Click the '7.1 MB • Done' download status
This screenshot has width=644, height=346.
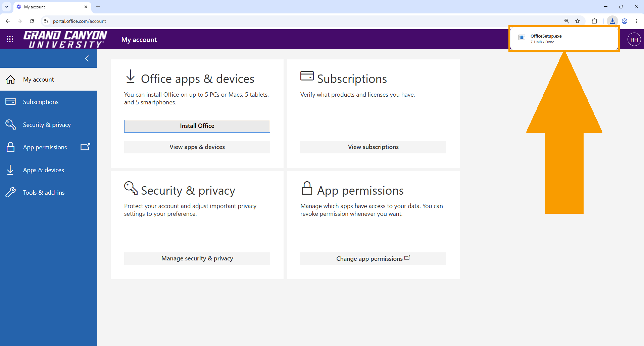pyautogui.click(x=542, y=42)
